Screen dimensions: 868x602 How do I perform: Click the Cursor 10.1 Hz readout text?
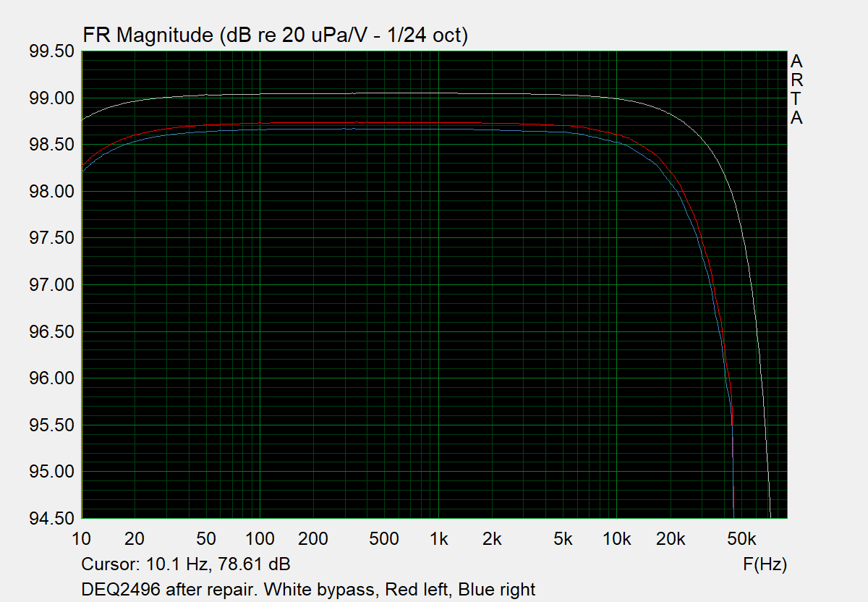[x=187, y=564]
